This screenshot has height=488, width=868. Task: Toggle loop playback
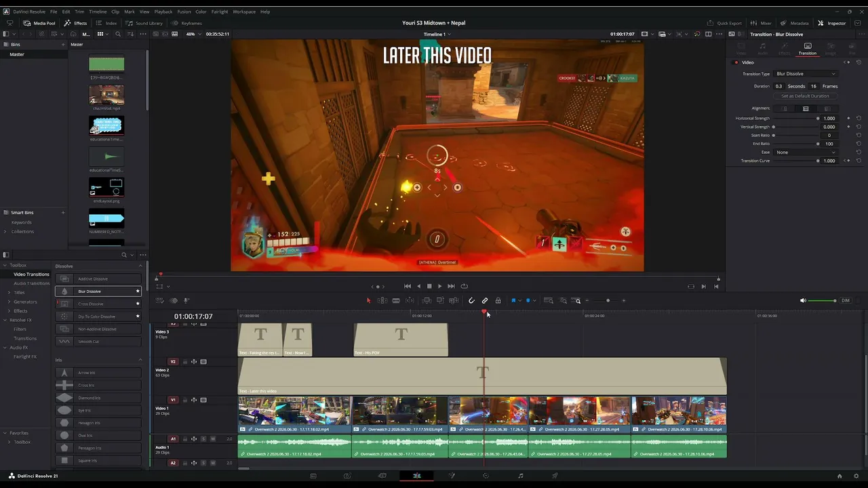pos(464,286)
